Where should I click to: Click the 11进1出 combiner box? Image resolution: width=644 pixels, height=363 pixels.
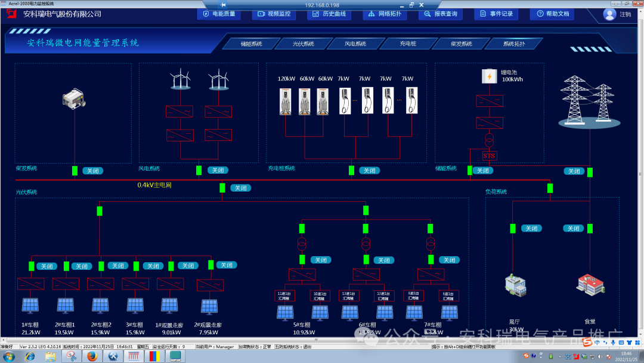click(284, 296)
